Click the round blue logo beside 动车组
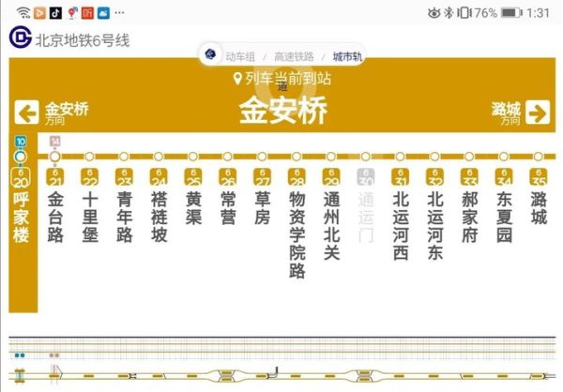 point(210,54)
